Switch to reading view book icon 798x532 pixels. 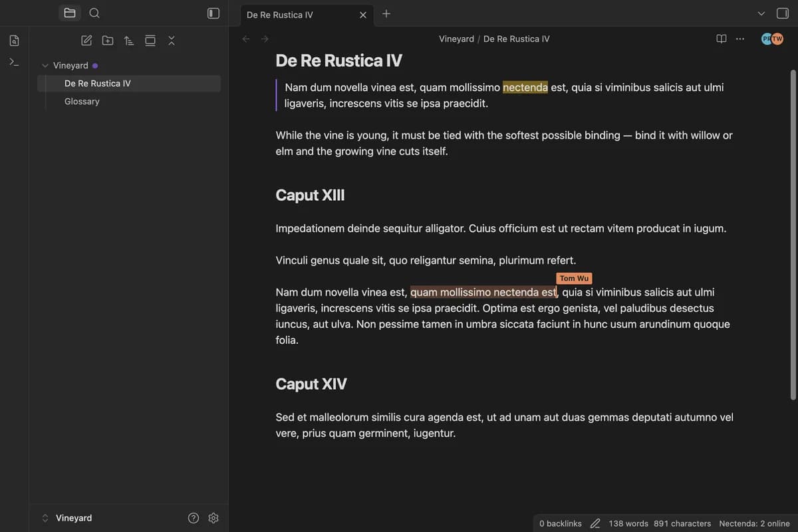pos(722,39)
